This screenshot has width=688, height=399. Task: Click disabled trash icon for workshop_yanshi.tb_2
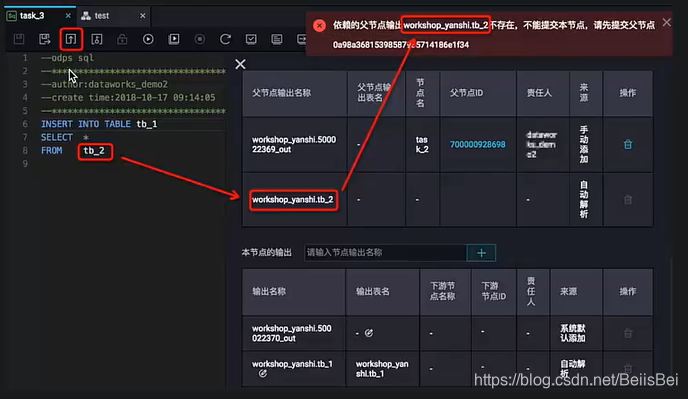628,200
